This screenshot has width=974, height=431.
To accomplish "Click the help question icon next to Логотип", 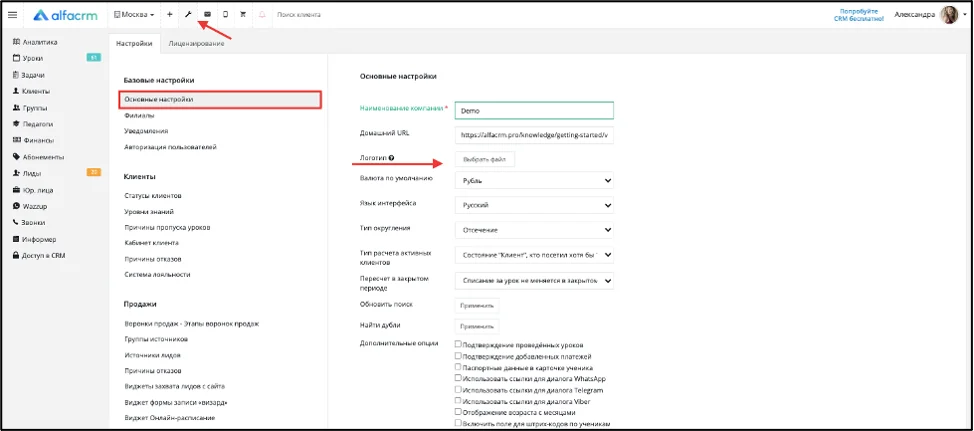I will coord(391,158).
